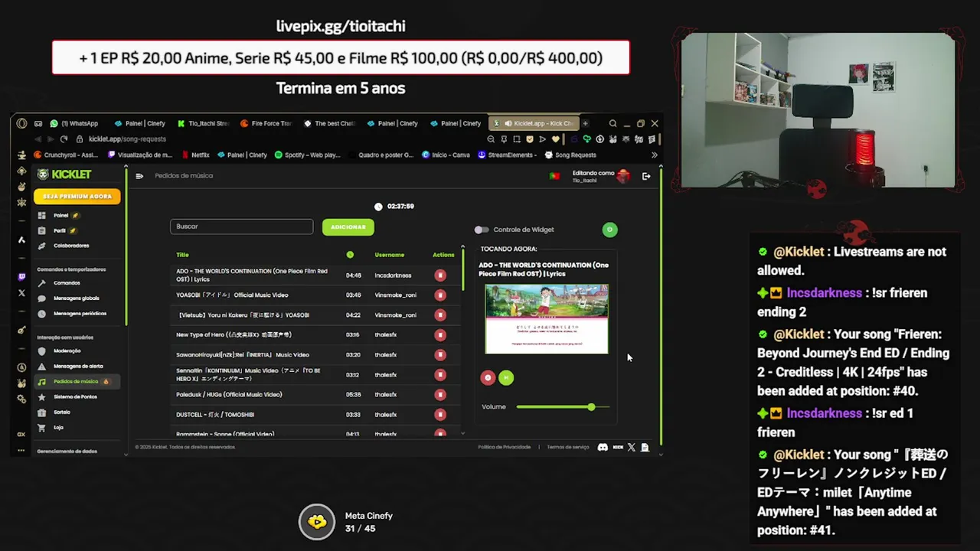
Task: Skip to the next song
Action: tap(506, 377)
